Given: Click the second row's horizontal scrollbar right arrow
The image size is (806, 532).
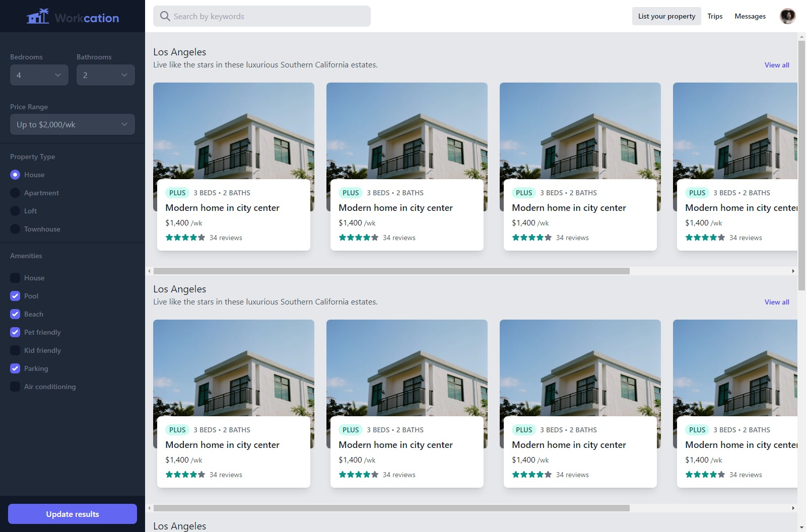Looking at the screenshot, I should coord(793,508).
